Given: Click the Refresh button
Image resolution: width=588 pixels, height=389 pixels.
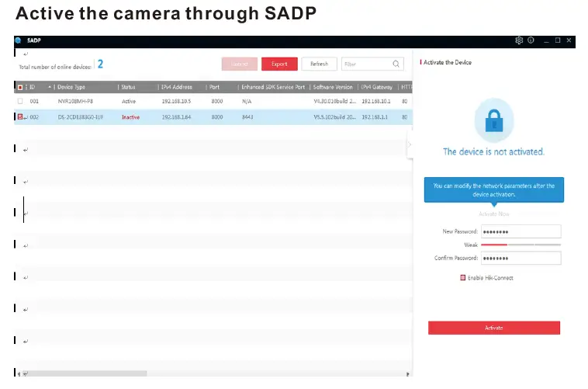Looking at the screenshot, I should pos(319,64).
